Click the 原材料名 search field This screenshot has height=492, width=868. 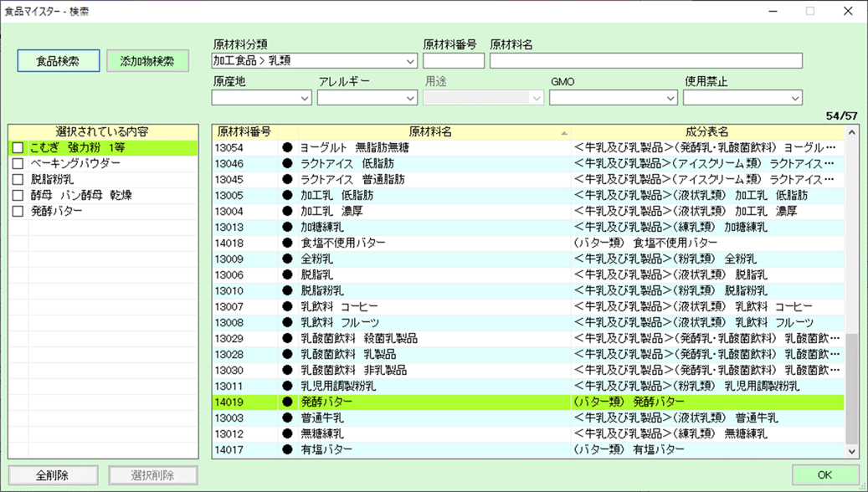646,61
